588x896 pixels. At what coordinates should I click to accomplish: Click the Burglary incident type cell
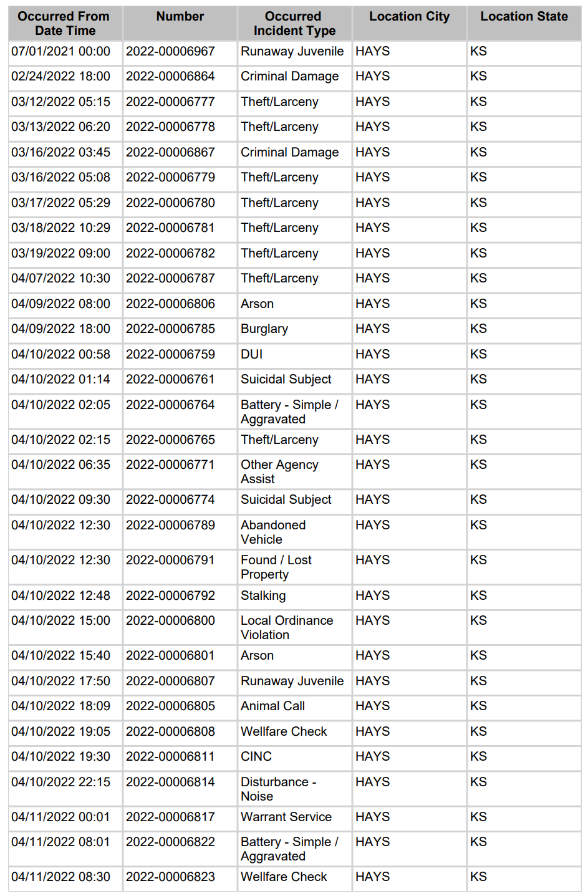[264, 329]
